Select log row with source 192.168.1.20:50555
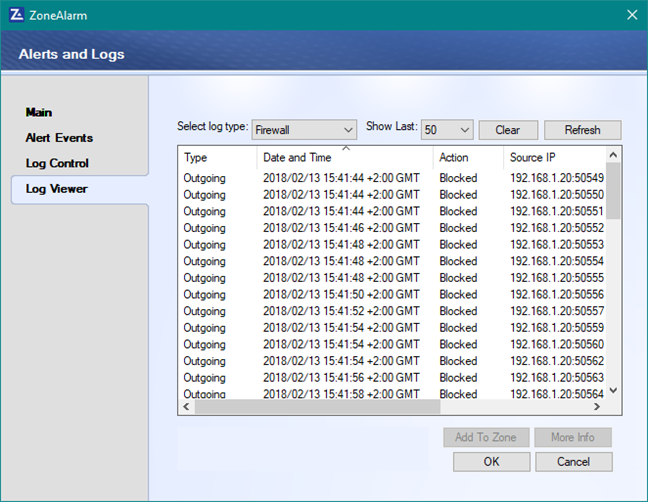 [393, 278]
